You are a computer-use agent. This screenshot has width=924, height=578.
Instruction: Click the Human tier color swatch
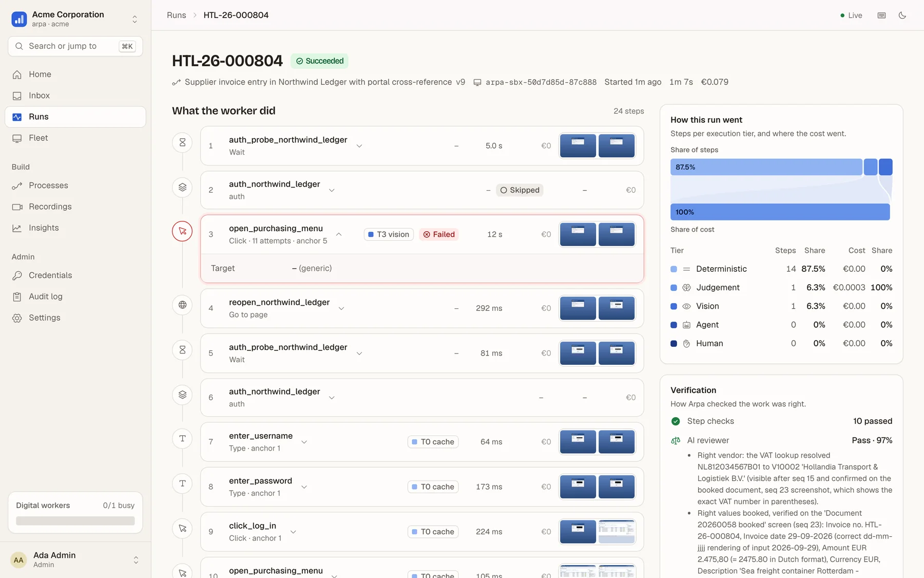tap(673, 344)
